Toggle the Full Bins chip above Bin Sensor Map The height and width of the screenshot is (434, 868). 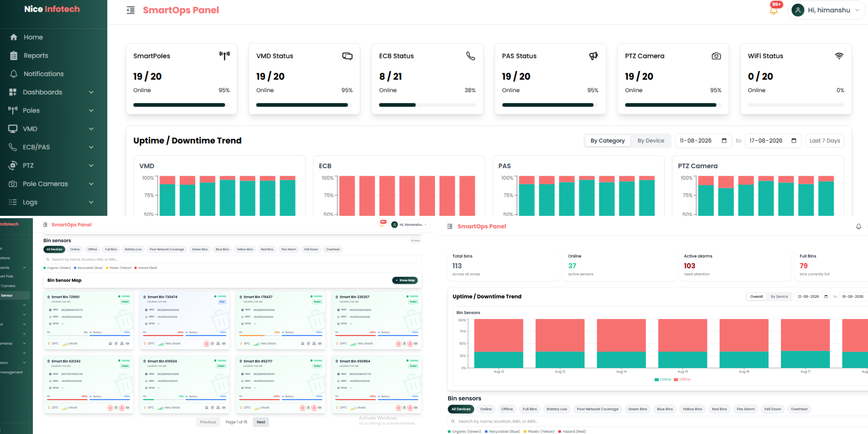(111, 249)
